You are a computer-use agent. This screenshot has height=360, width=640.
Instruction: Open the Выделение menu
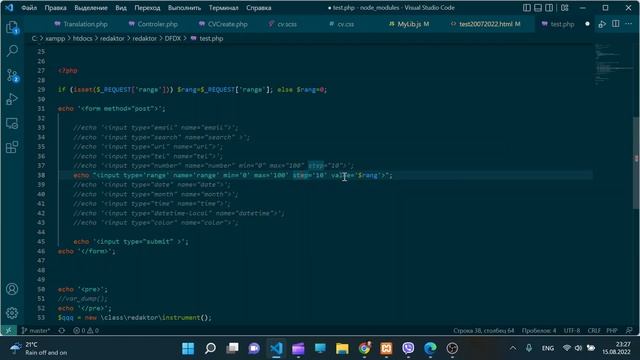[x=91, y=8]
